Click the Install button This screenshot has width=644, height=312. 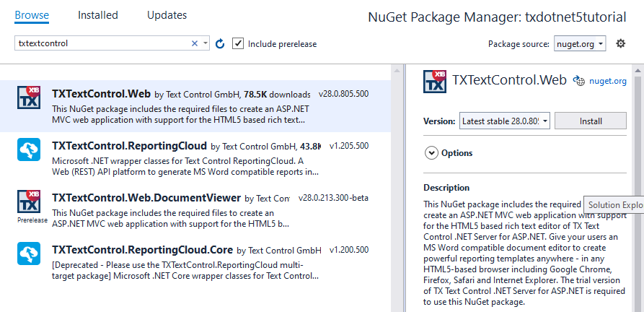pyautogui.click(x=591, y=121)
